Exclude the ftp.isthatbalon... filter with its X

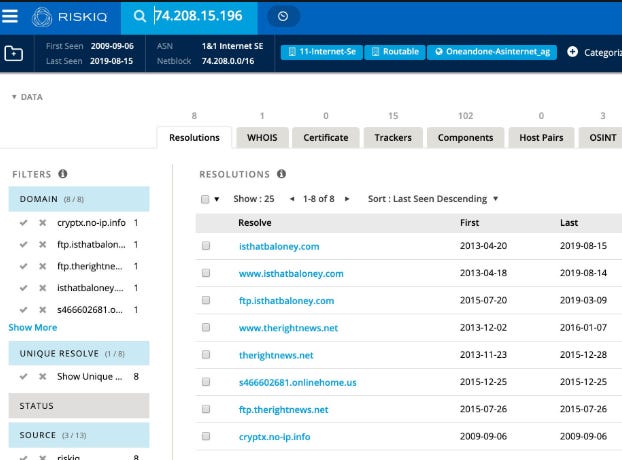pyautogui.click(x=42, y=245)
